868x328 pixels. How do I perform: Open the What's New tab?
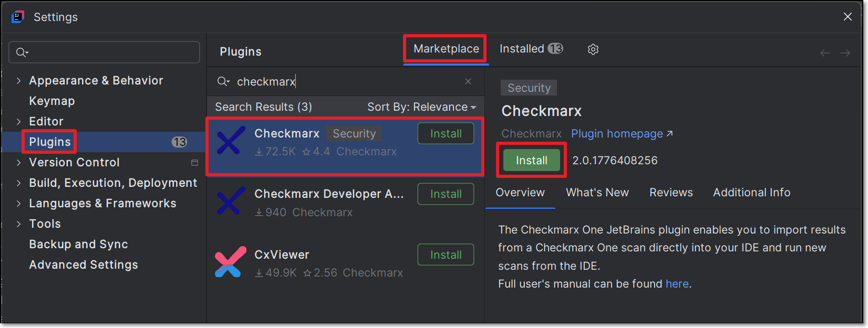597,193
